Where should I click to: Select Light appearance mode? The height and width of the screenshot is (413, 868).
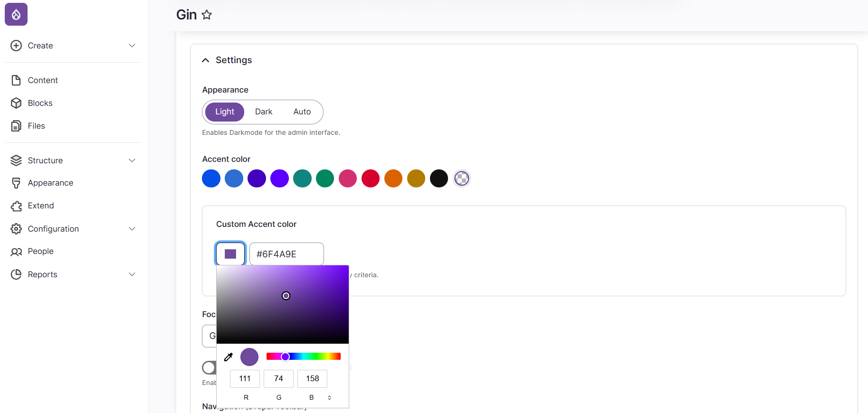pos(225,112)
